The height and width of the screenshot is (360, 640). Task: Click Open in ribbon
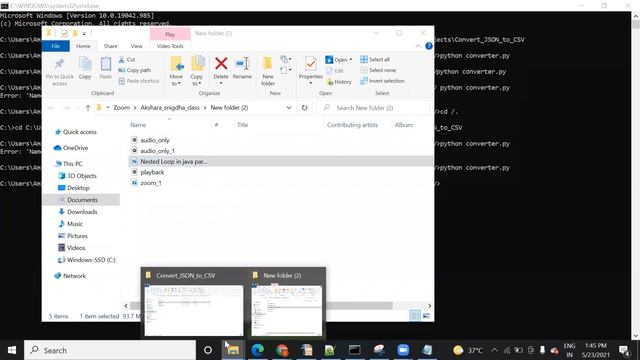[337, 60]
